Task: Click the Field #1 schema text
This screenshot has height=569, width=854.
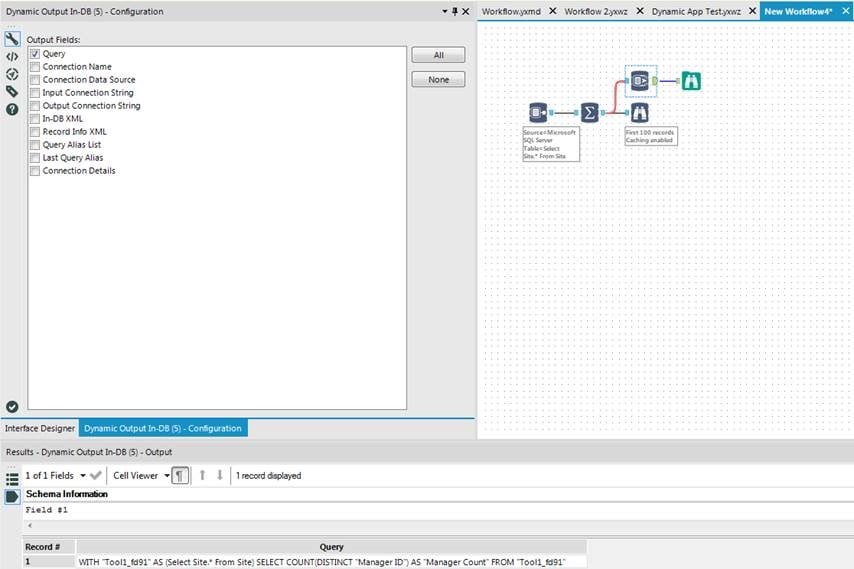Action: (x=46, y=510)
